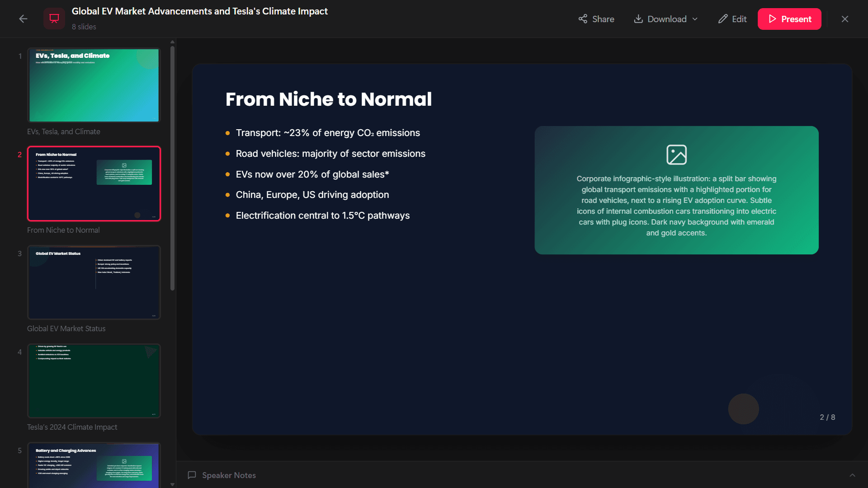
Task: Click the pink presentation app logo
Action: coord(54,19)
